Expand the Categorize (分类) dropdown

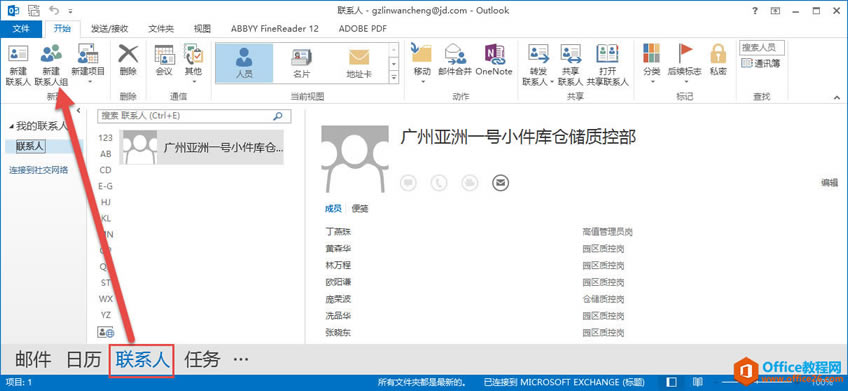pyautogui.click(x=652, y=64)
